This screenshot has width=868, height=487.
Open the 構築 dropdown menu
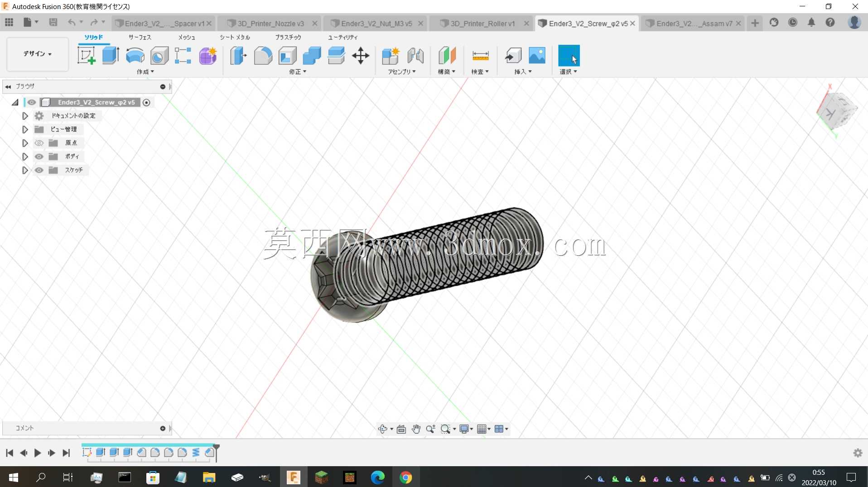pos(447,72)
